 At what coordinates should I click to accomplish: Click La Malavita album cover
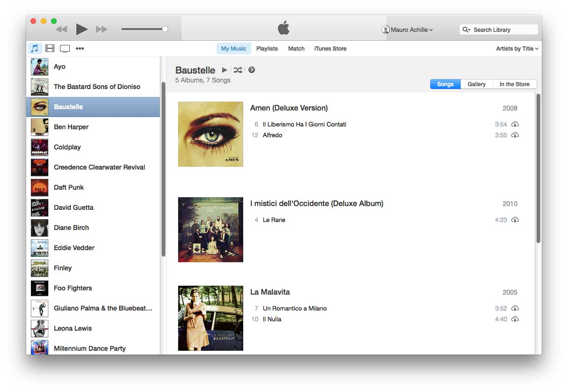[210, 318]
